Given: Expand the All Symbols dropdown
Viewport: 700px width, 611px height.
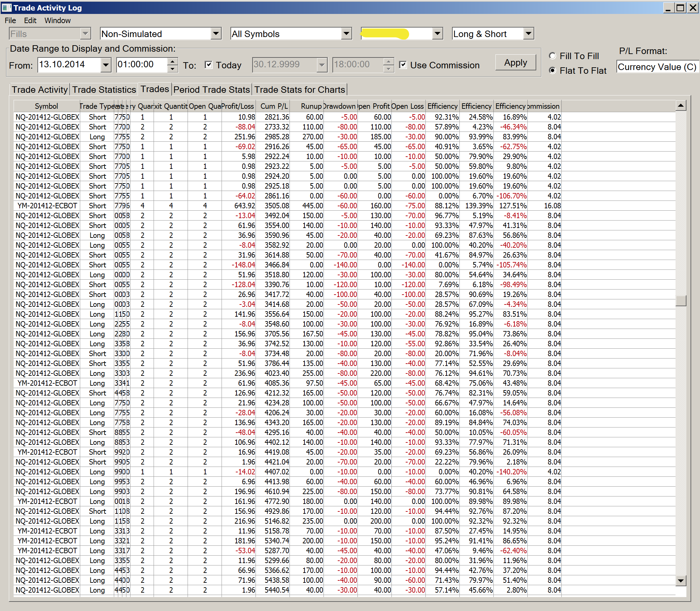Looking at the screenshot, I should [346, 34].
